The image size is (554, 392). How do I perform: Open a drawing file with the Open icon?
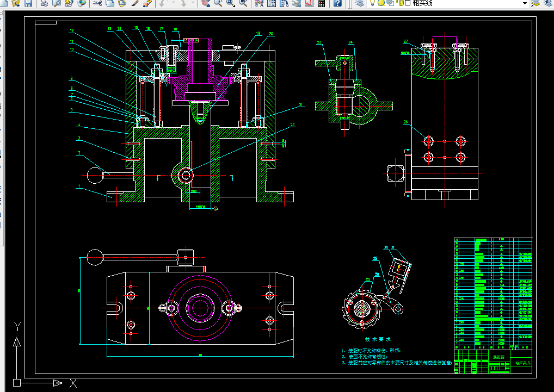tap(16, 3)
